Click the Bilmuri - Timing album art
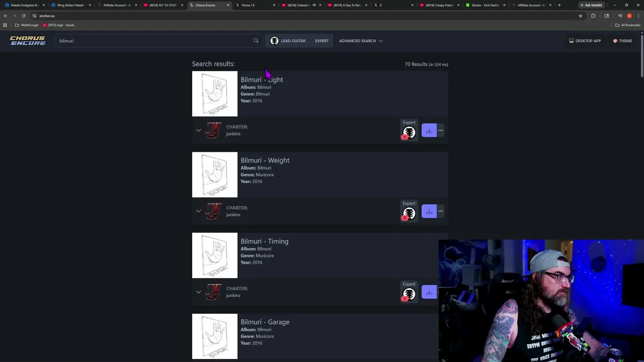Screen dimensions: 644x362 click(x=214, y=255)
